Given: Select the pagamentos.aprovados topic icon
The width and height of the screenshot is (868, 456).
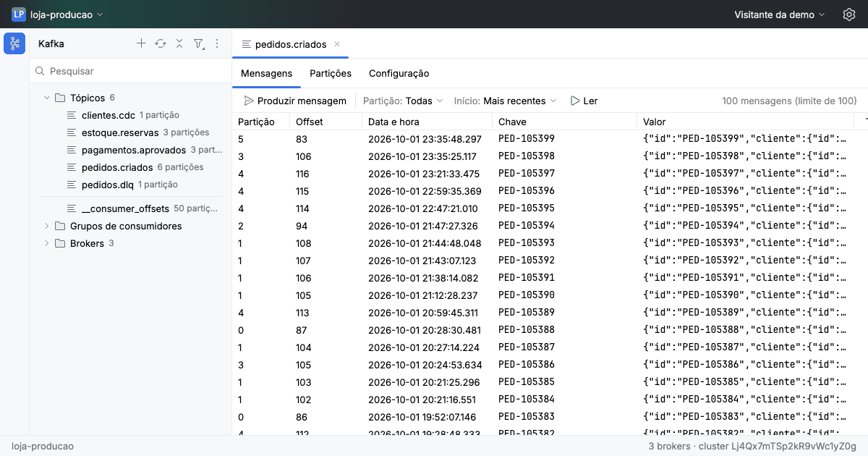Looking at the screenshot, I should (x=72, y=150).
